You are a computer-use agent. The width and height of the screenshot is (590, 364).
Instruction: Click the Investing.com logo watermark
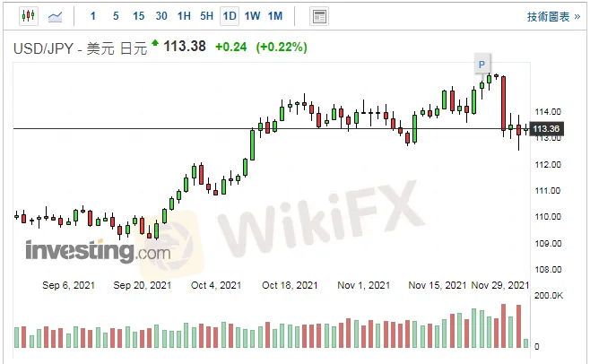[97, 251]
